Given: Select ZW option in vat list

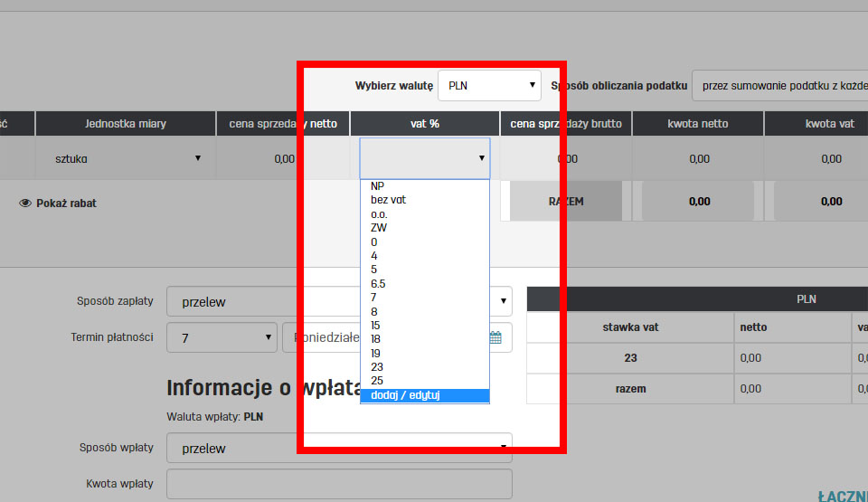Looking at the screenshot, I should 425,228.
